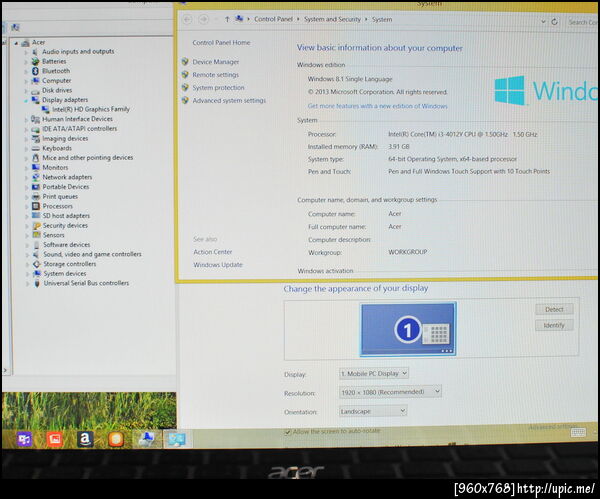
Task: Click the shield icon beside Remote settings
Action: pos(185,75)
